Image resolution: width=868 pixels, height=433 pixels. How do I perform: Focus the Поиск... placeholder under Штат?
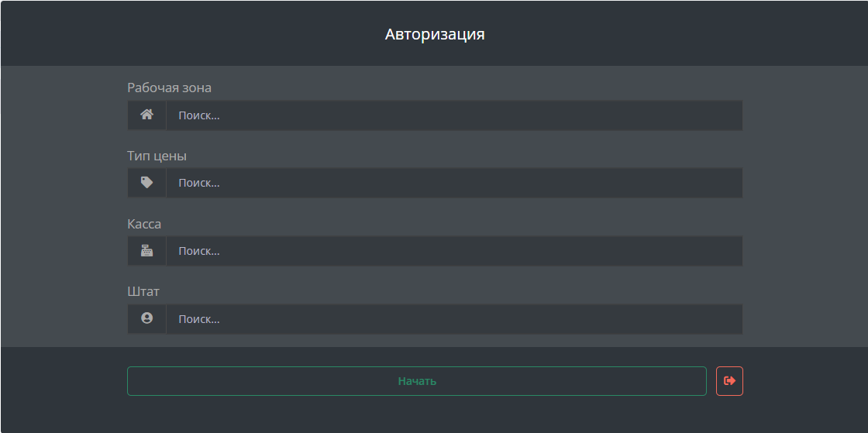[x=198, y=319]
